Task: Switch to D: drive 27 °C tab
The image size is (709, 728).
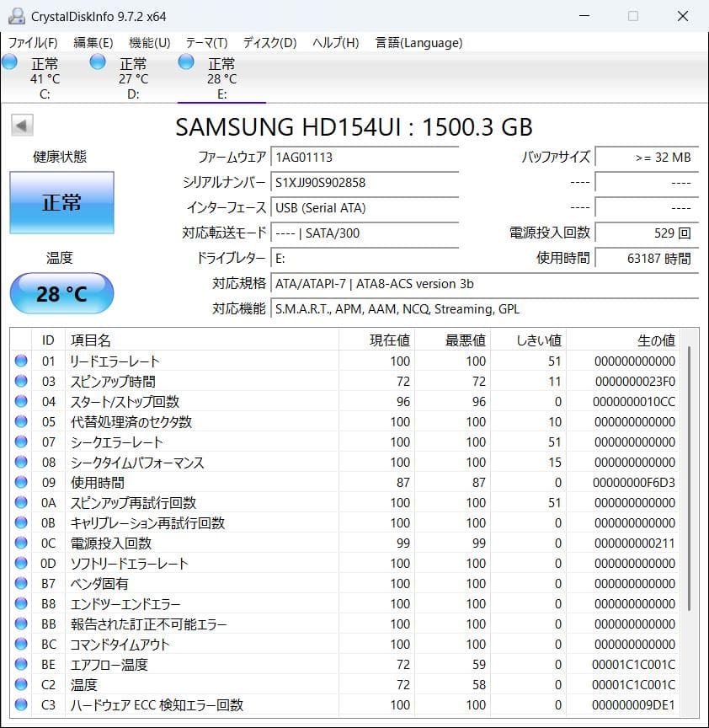Action: (x=133, y=78)
